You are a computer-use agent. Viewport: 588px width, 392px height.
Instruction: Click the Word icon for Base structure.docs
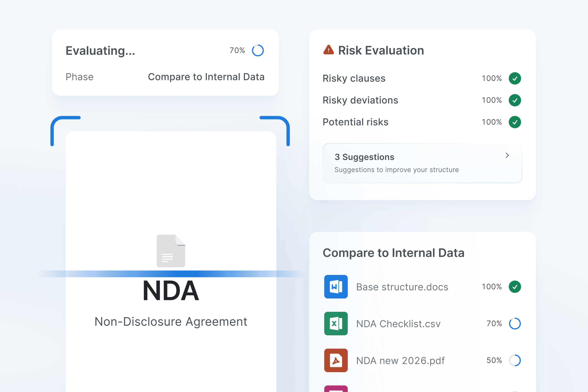point(336,287)
